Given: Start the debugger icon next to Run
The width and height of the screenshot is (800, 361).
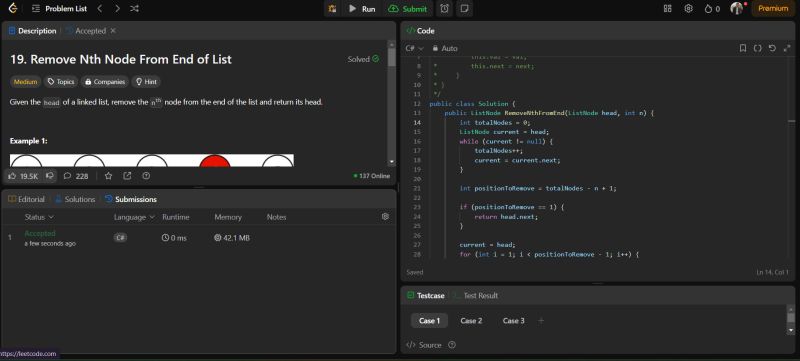Looking at the screenshot, I should coord(332,9).
